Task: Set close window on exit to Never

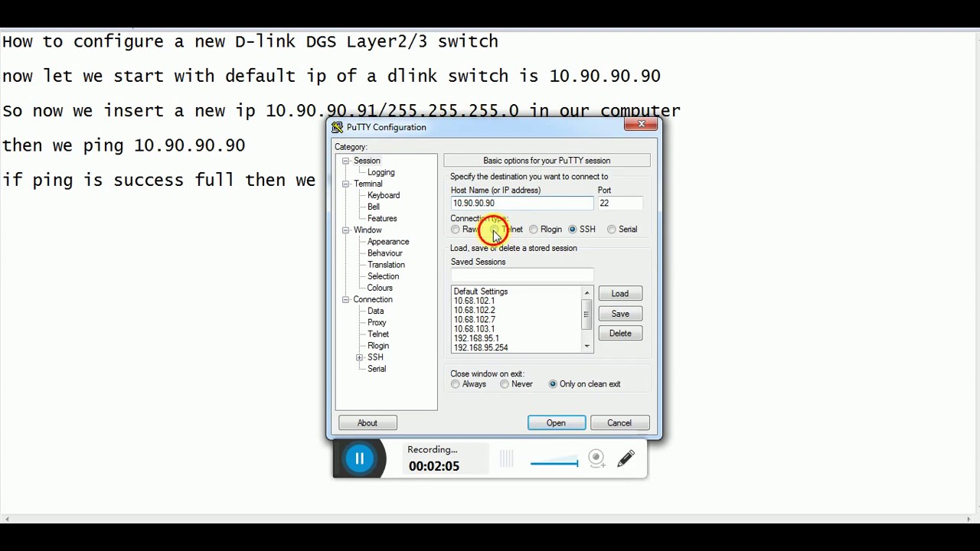Action: pos(505,384)
